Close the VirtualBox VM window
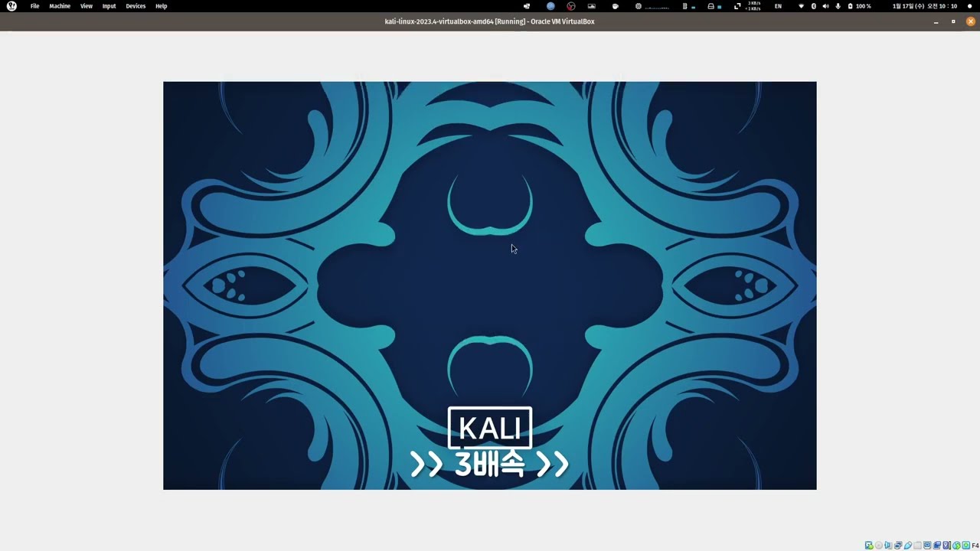This screenshot has width=980, height=551. point(971,21)
